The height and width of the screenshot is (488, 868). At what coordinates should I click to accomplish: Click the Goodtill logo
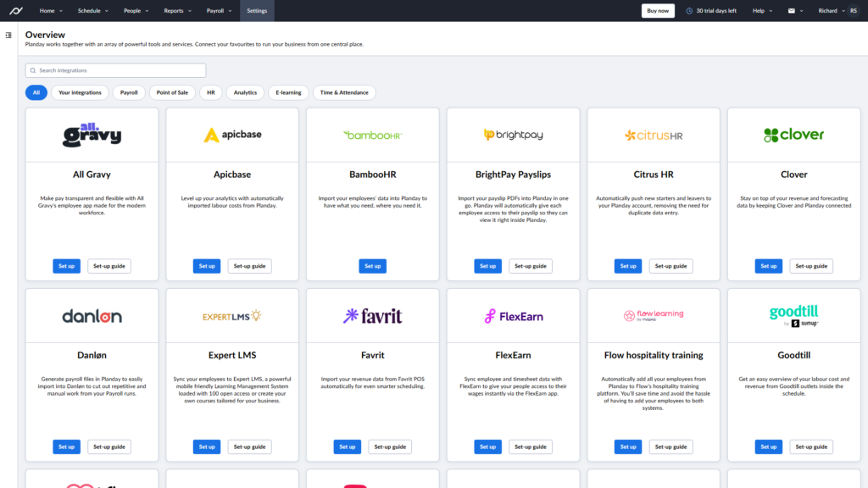pyautogui.click(x=793, y=315)
